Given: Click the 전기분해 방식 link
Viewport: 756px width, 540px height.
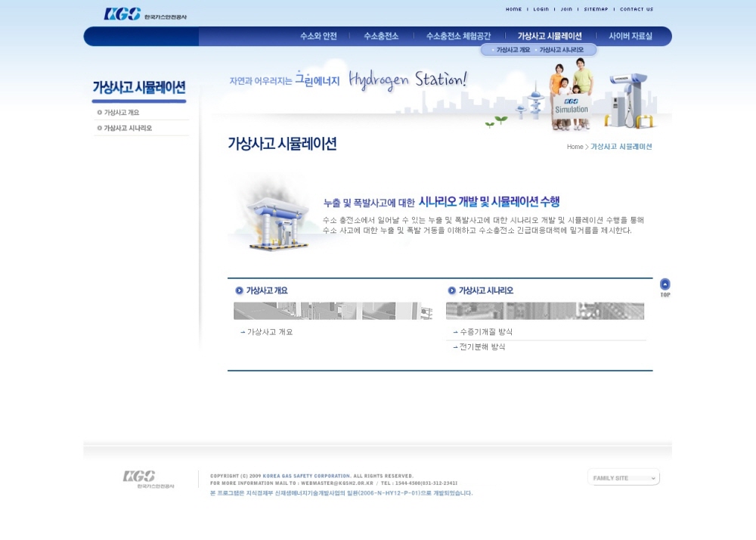Looking at the screenshot, I should pos(482,347).
